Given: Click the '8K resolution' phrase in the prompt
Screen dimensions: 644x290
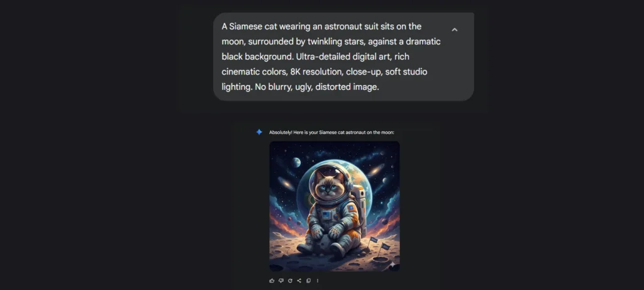Looking at the screenshot, I should (316, 72).
